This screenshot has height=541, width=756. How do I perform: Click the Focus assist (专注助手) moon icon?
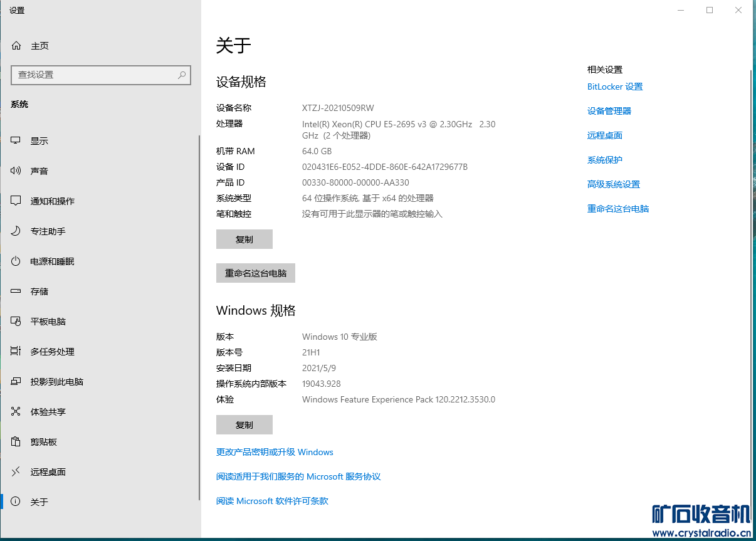pos(16,231)
